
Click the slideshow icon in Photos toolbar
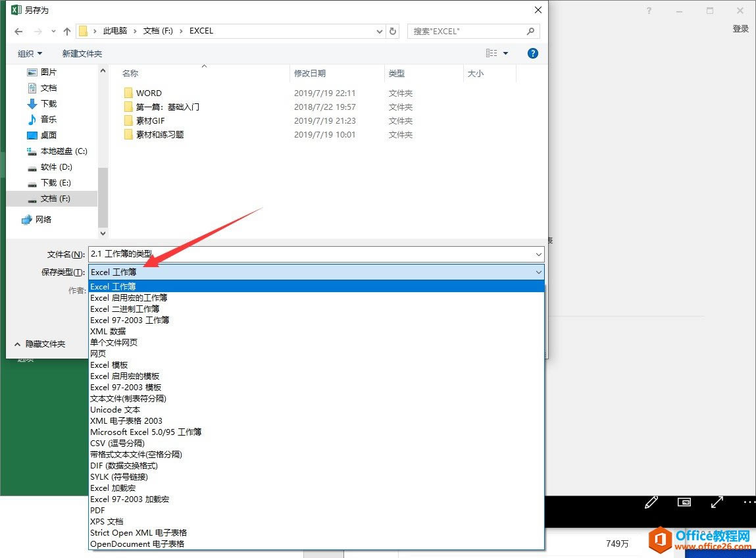pyautogui.click(x=684, y=502)
